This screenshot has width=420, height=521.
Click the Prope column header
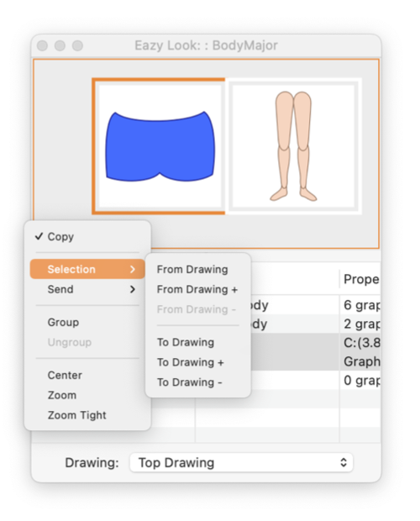360,279
